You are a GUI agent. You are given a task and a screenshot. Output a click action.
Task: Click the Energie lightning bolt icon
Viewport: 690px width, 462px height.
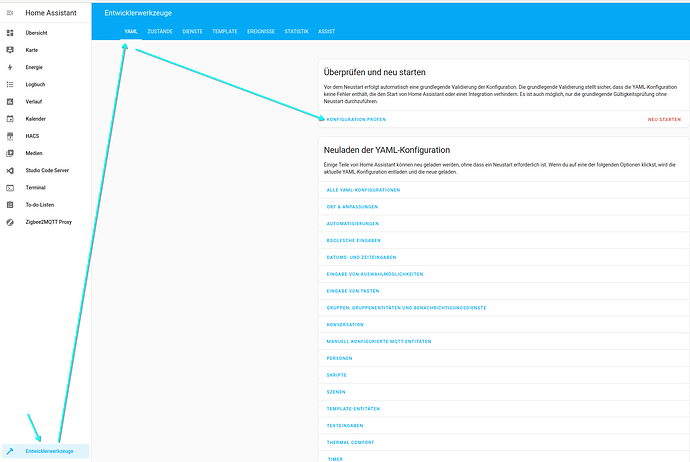coord(10,67)
